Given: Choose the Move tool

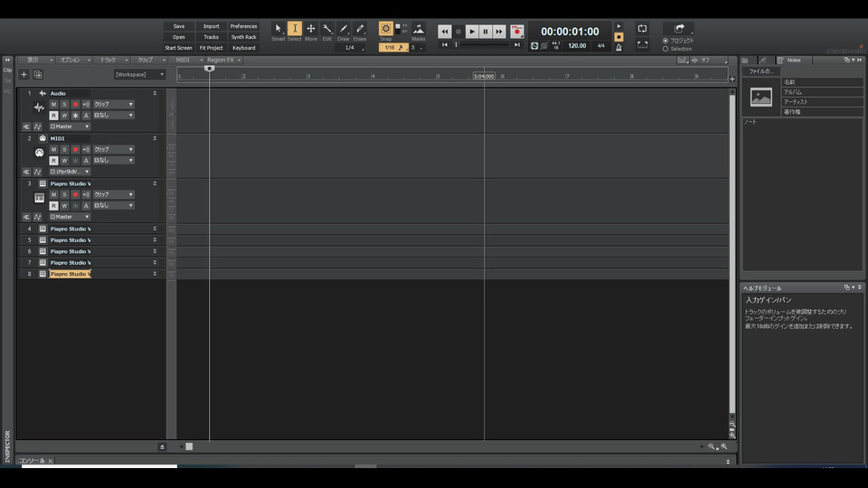Looking at the screenshot, I should (x=311, y=29).
